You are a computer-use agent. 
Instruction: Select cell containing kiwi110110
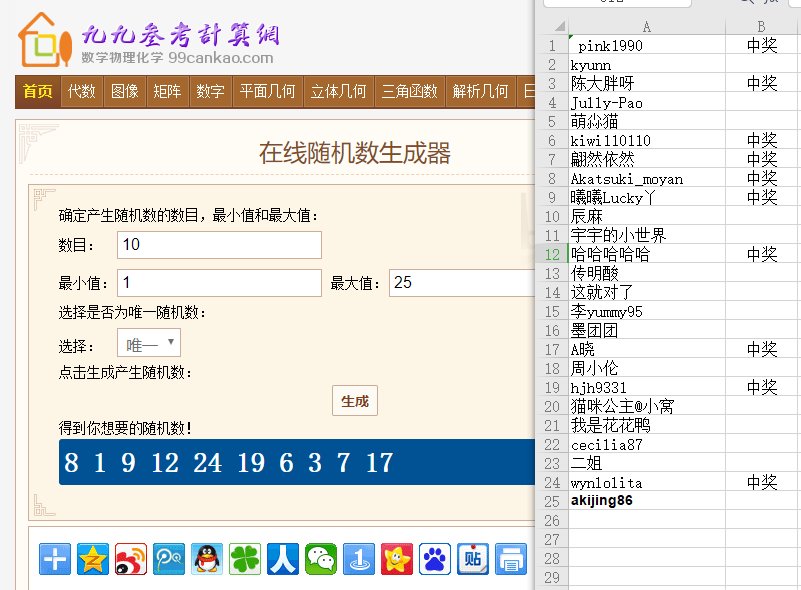coord(647,140)
